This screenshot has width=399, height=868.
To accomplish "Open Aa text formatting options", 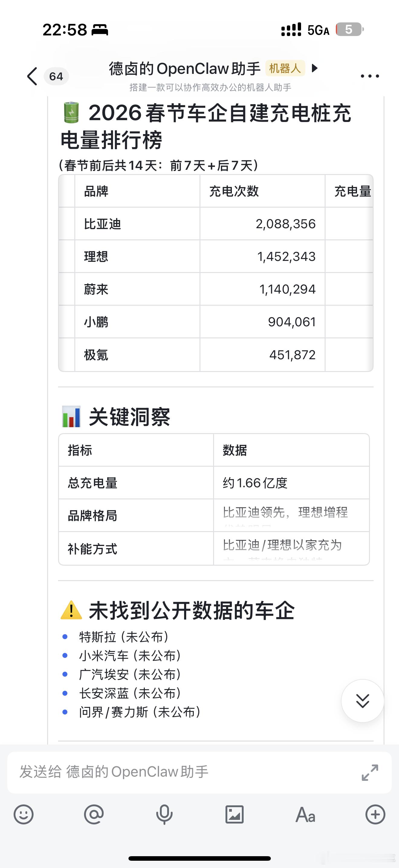I will [x=305, y=815].
